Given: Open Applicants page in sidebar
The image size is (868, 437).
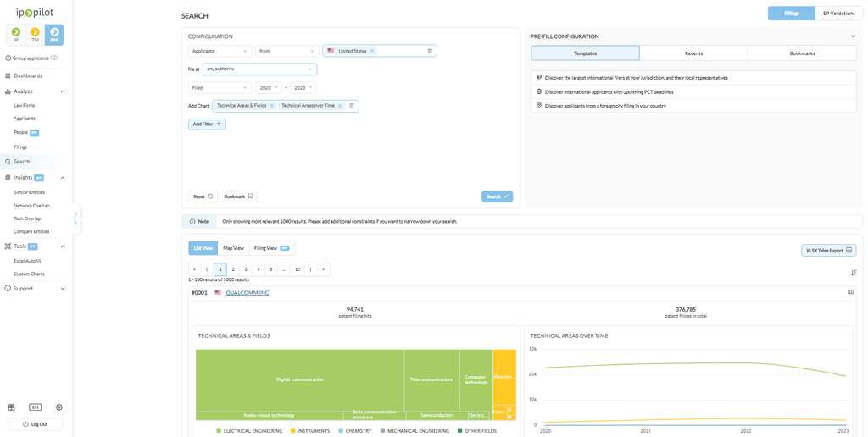Looking at the screenshot, I should [x=25, y=119].
